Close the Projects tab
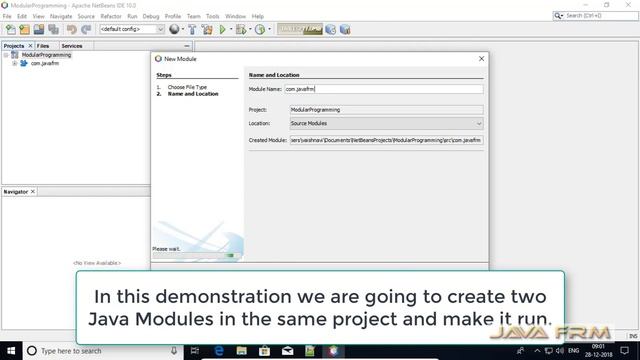 coord(30,46)
